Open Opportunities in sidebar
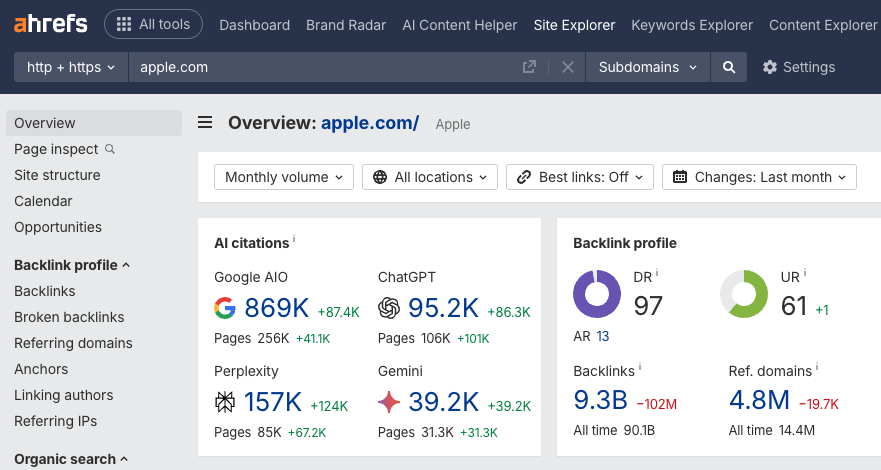 point(58,227)
